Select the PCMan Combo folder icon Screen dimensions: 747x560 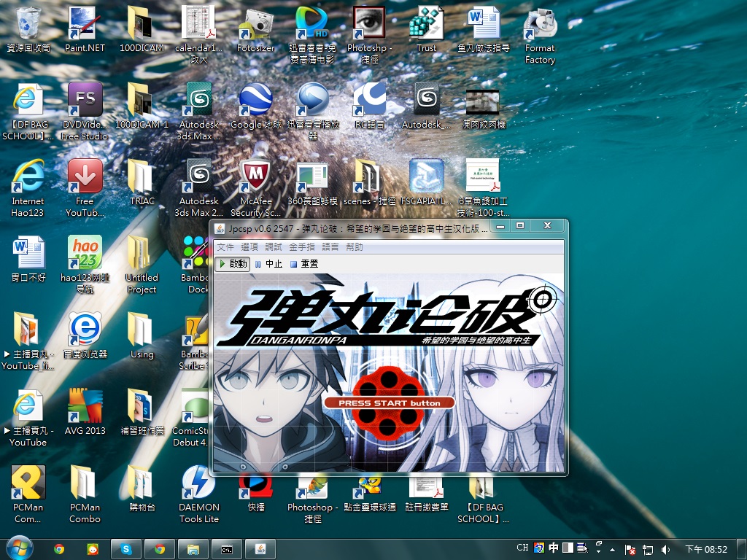point(85,495)
